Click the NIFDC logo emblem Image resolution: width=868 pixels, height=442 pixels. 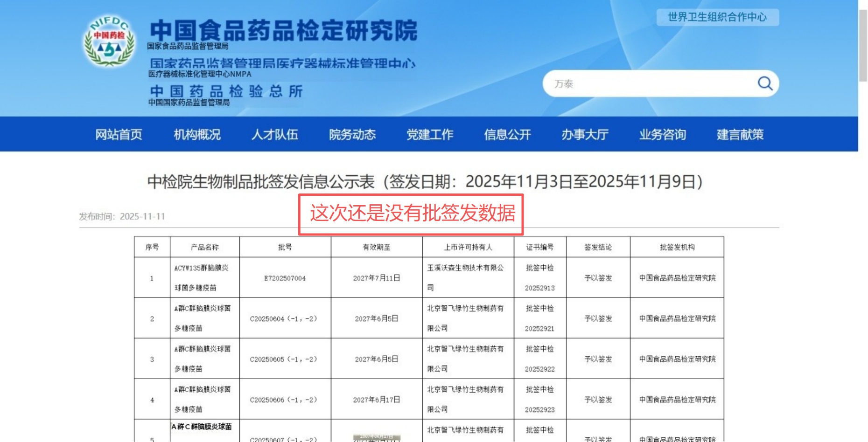[109, 41]
